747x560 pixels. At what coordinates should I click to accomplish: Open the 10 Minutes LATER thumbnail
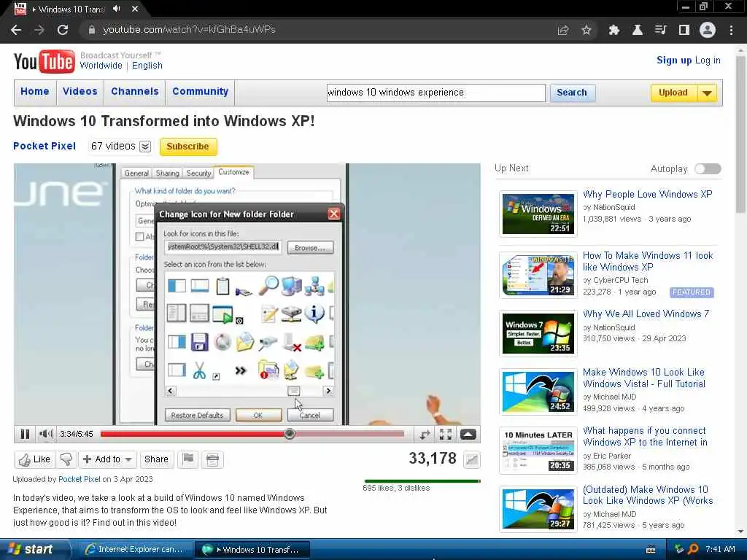pos(538,451)
